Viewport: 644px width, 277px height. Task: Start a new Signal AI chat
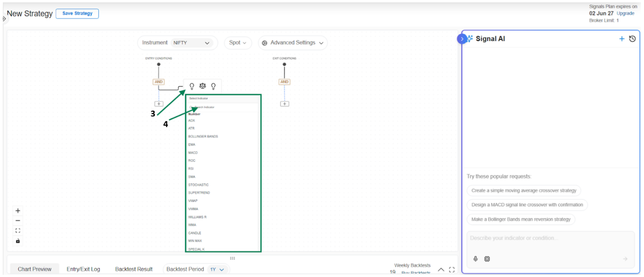[621, 39]
